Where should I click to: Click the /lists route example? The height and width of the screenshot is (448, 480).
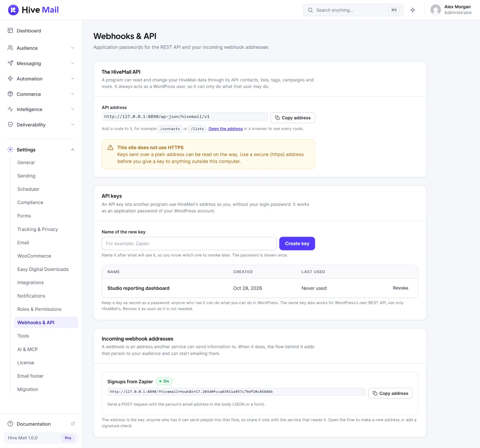(x=197, y=129)
